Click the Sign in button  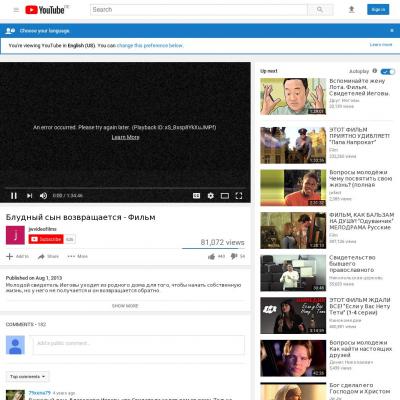[x=378, y=10]
